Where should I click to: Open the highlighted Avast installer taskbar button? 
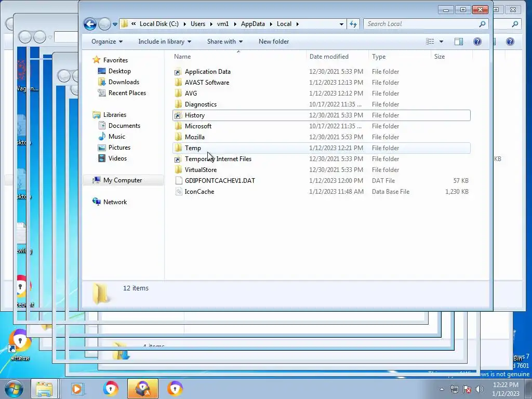coord(143,389)
